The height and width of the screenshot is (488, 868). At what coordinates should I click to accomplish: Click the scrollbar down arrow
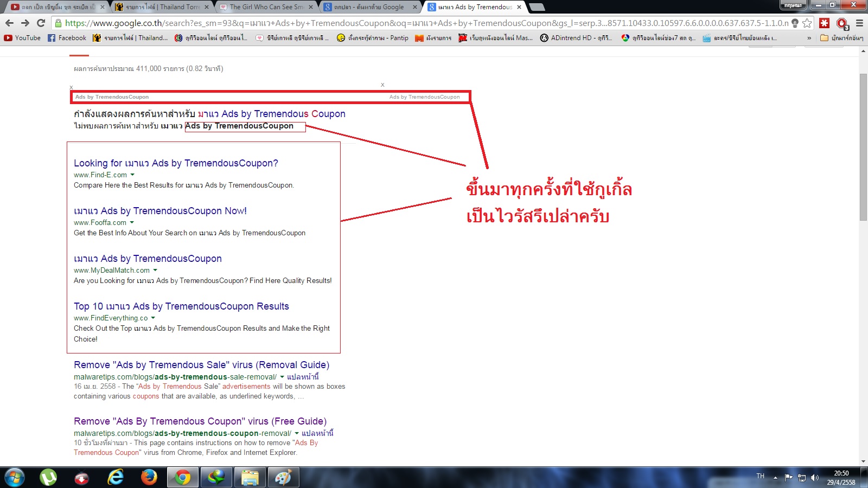coord(863,461)
